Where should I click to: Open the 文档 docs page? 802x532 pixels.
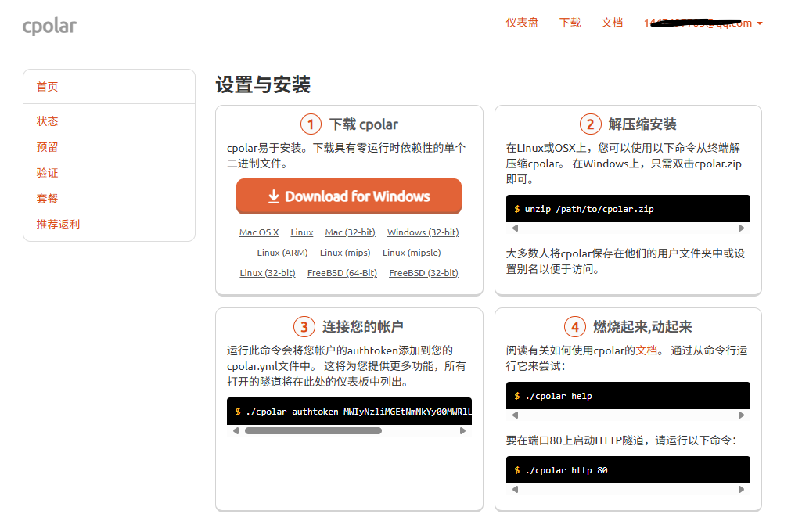pyautogui.click(x=612, y=23)
